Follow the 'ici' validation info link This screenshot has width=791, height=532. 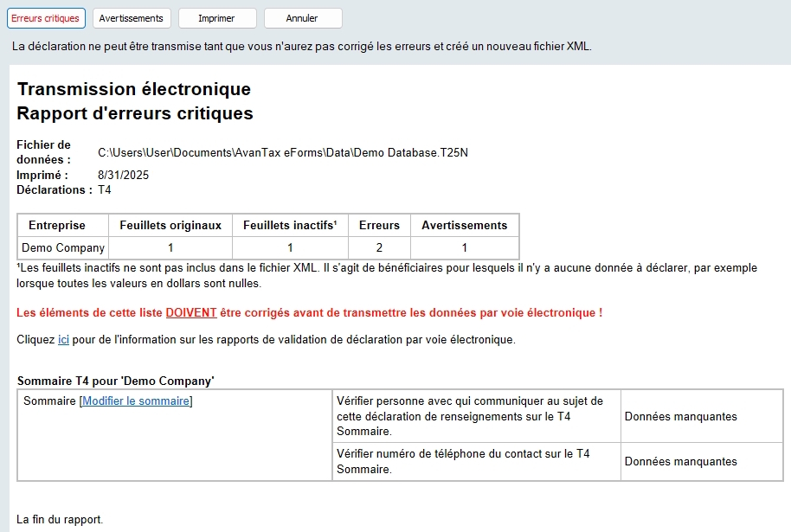[63, 339]
